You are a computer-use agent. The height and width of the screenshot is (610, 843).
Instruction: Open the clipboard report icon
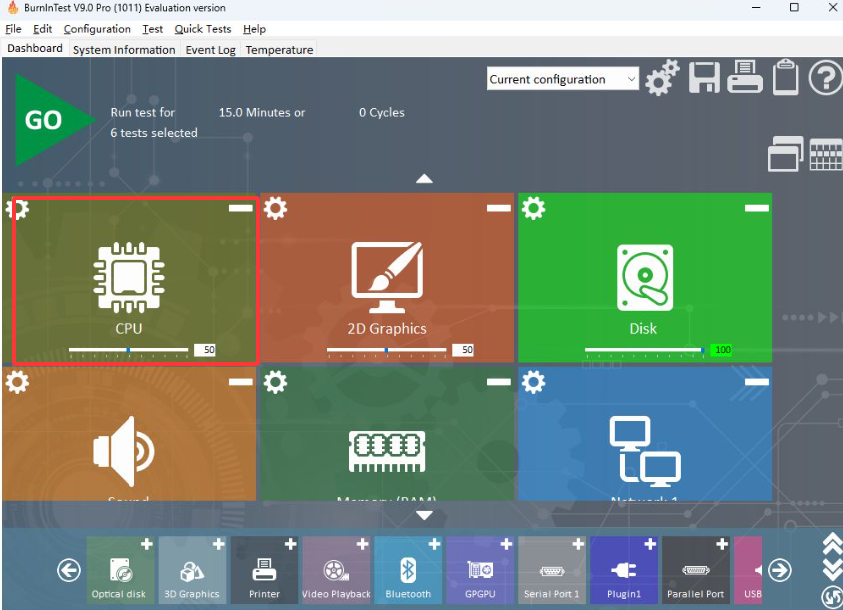point(785,78)
